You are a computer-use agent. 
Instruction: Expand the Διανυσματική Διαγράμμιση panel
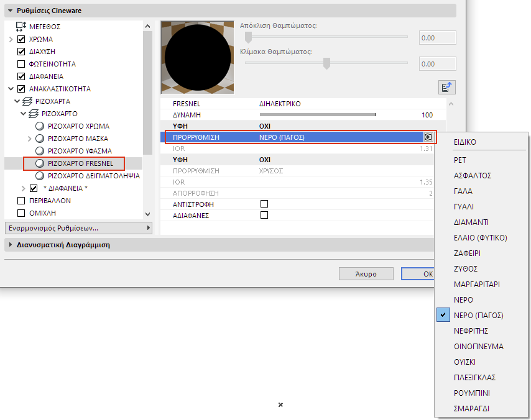(x=11, y=244)
